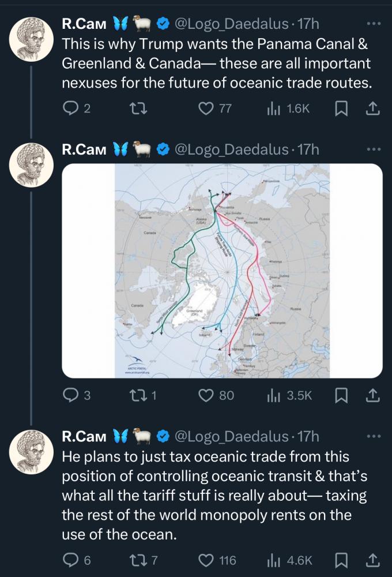392x577 pixels.
Task: Open more options on first tweet
Action: point(374,24)
